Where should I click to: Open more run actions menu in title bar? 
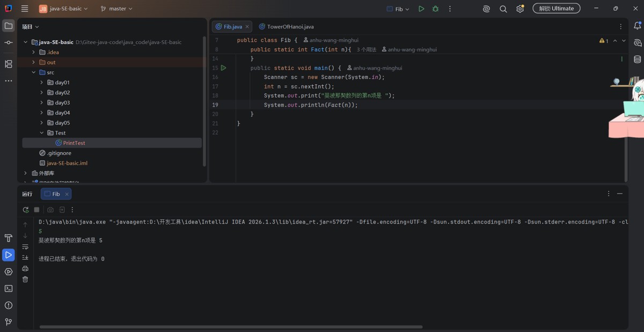450,9
